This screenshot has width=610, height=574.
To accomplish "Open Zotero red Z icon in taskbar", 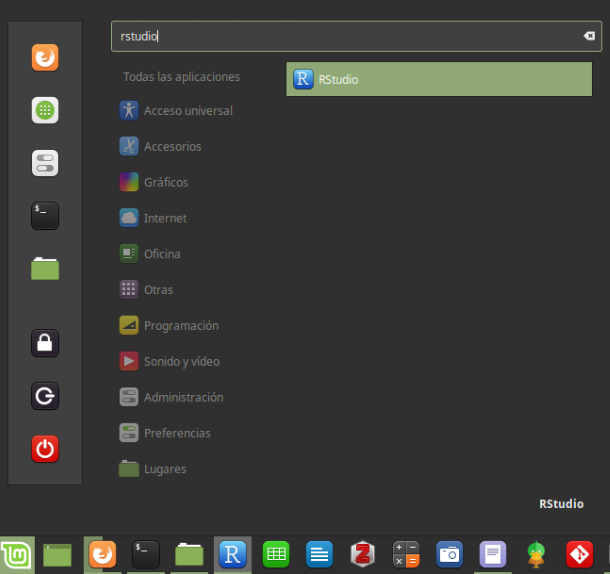I will 363,554.
